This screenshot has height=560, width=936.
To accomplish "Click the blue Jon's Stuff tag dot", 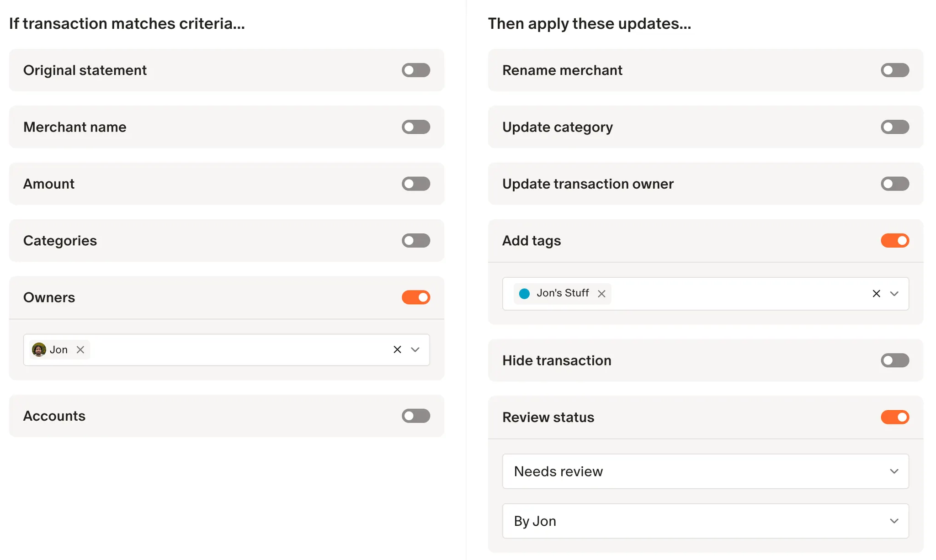I will tap(525, 294).
